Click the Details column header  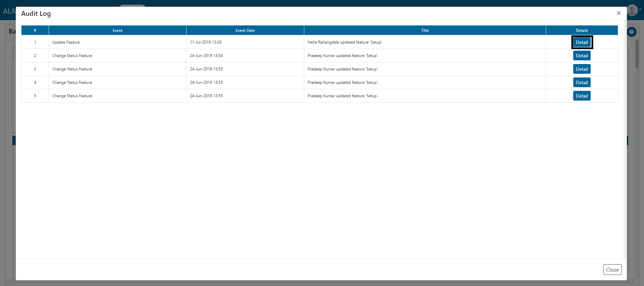[582, 31]
